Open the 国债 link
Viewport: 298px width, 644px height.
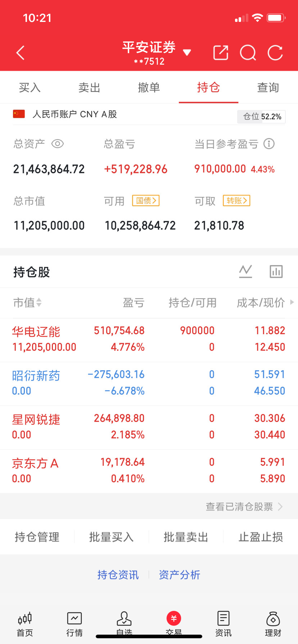tap(146, 201)
